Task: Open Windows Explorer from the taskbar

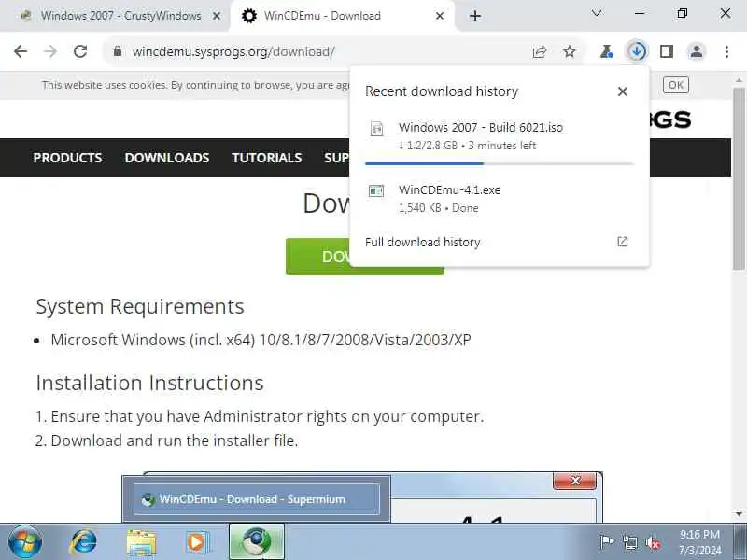Action: click(x=141, y=542)
